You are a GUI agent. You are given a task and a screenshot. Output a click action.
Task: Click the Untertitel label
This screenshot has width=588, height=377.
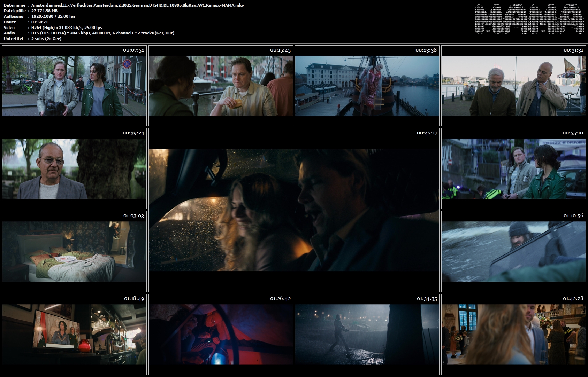[13, 39]
